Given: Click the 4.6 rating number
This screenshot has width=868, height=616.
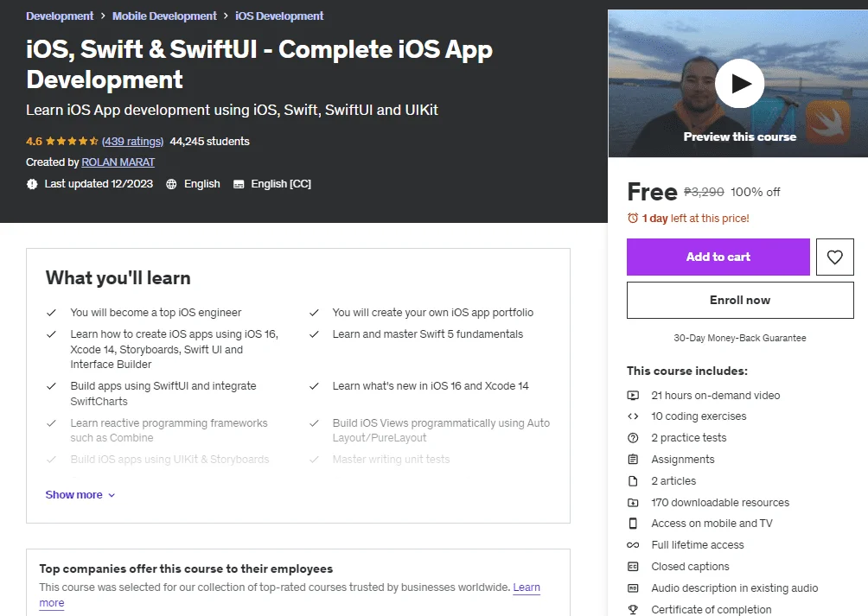Looking at the screenshot, I should pyautogui.click(x=34, y=141).
